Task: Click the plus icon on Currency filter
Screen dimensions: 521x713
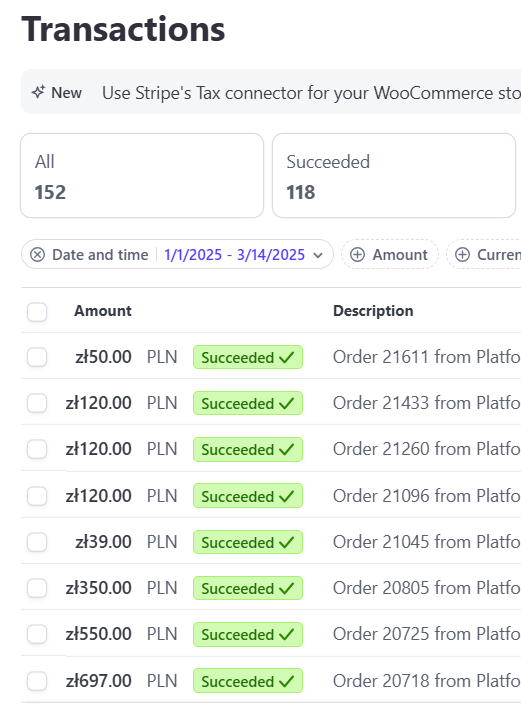Action: coord(462,255)
